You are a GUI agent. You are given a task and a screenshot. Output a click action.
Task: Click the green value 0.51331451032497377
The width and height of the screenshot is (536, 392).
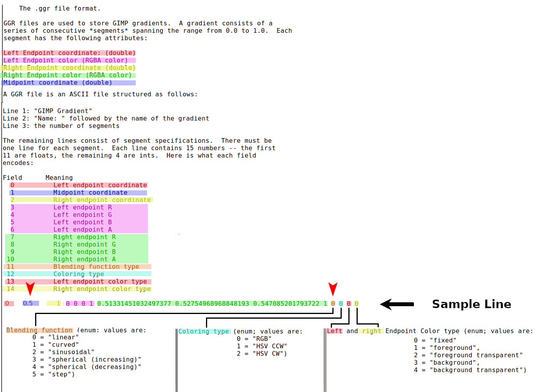click(134, 303)
